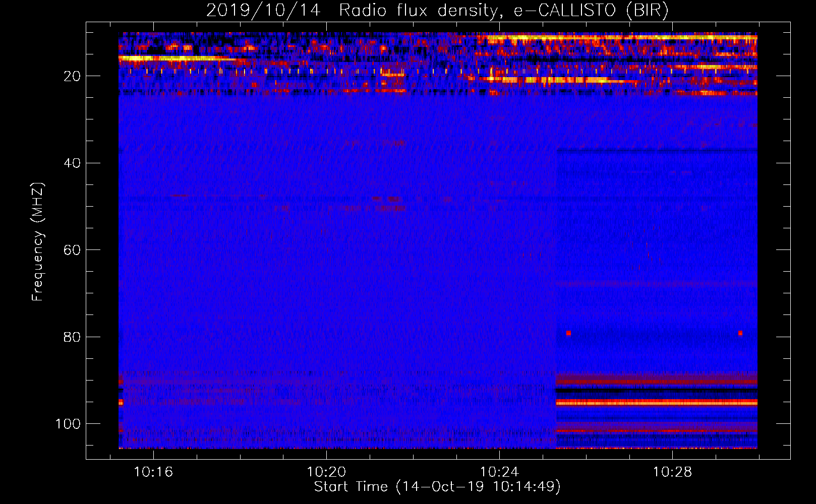
Task: Click the 10:28 time tick label
Action: (672, 472)
